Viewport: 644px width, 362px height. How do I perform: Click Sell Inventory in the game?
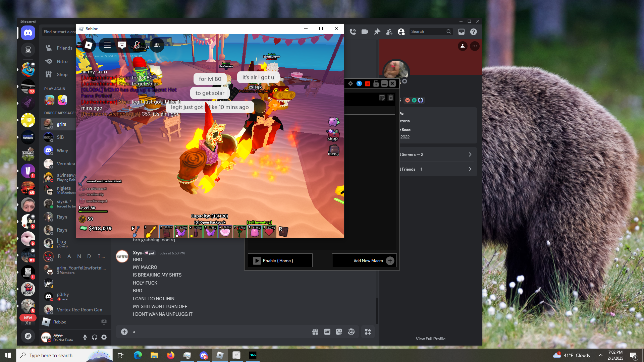259,222
